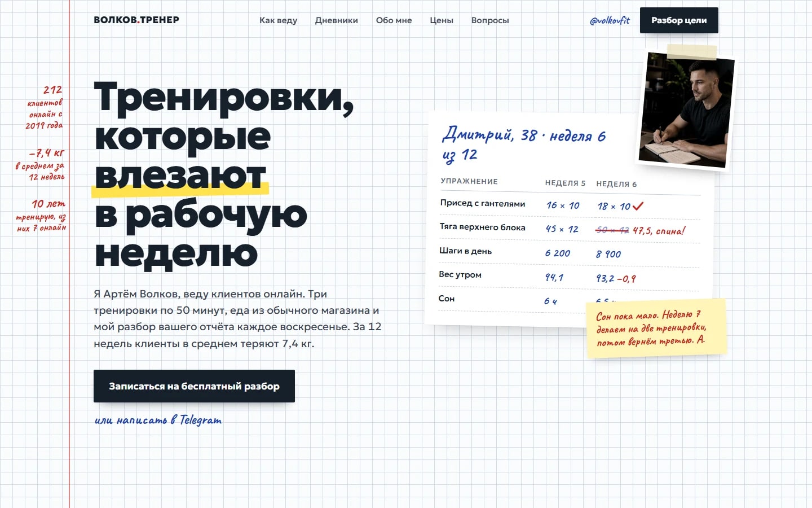Click the 16 × 10 value
The image size is (812, 508).
pos(563,205)
